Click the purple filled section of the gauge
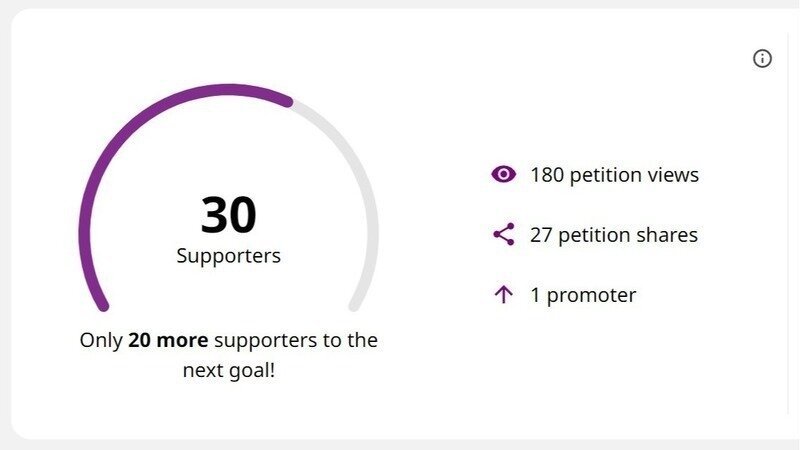Image resolution: width=800 pixels, height=450 pixels. point(120,150)
